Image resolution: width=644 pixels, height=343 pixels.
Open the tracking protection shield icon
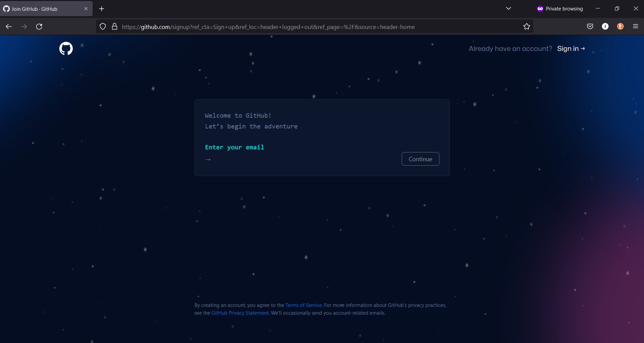(103, 27)
